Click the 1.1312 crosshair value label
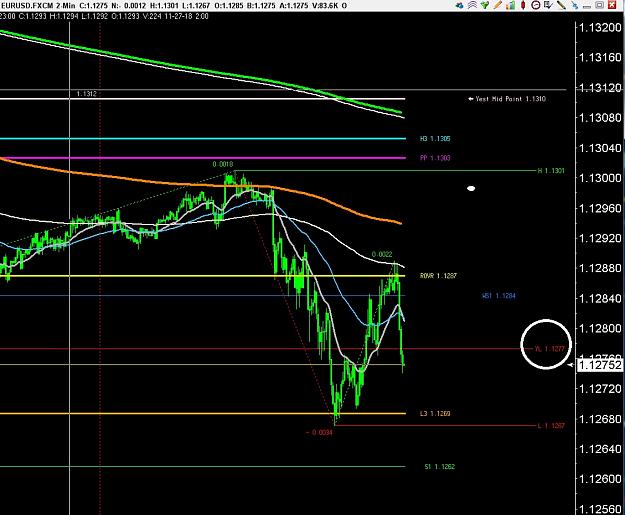This screenshot has width=625, height=515. (x=86, y=94)
